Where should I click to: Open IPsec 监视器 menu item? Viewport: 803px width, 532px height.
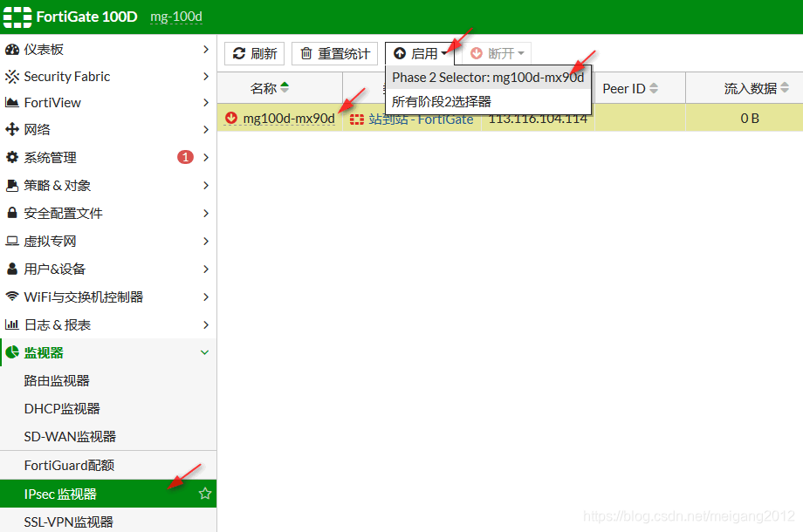pyautogui.click(x=108, y=494)
